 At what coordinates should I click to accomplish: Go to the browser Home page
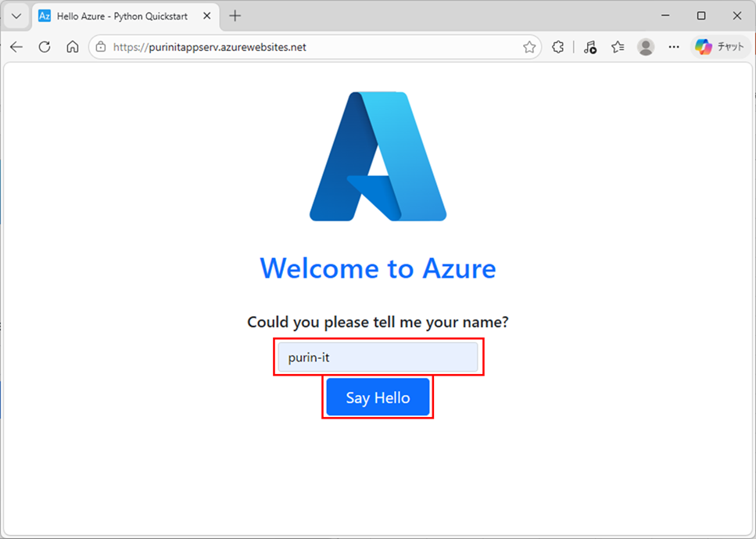pyautogui.click(x=73, y=47)
